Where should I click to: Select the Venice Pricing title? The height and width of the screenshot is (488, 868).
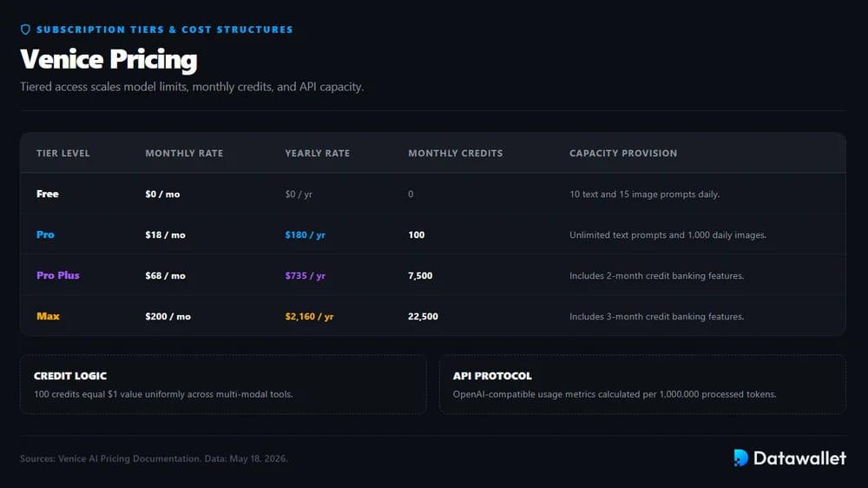(108, 59)
